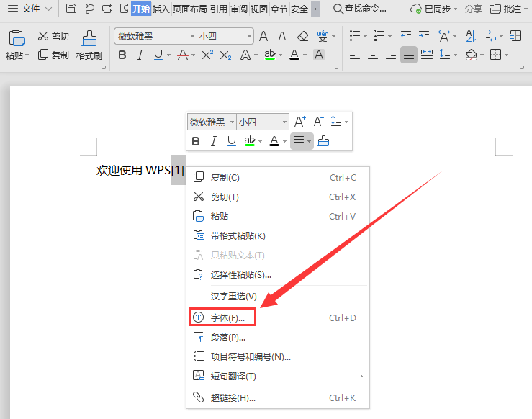The width and height of the screenshot is (532, 419).
Task: Open ribbon font size dropdown
Action: tap(249, 36)
